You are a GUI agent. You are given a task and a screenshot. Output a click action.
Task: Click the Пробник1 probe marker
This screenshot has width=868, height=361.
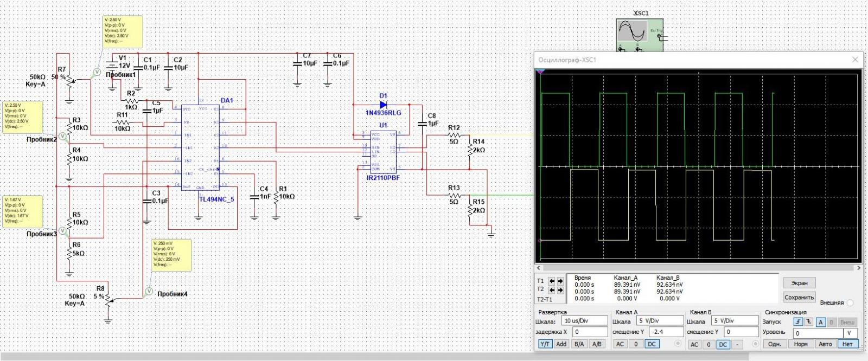tap(96, 72)
